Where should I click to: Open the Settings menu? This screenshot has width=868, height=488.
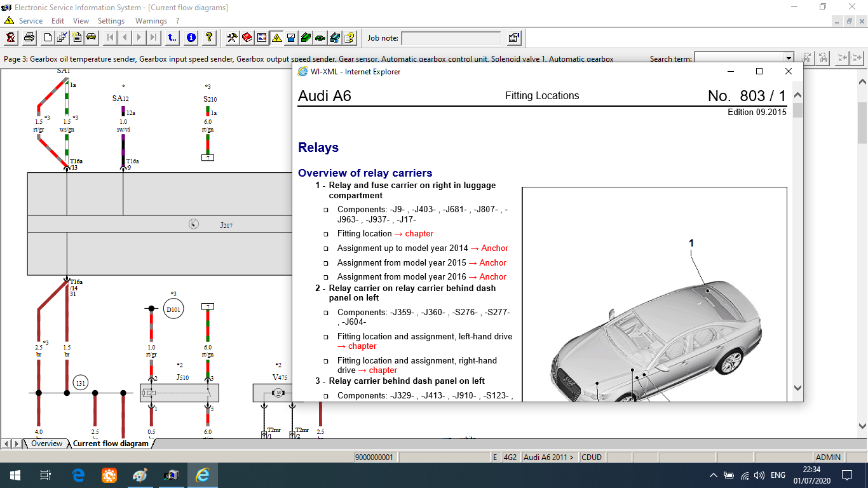point(111,20)
